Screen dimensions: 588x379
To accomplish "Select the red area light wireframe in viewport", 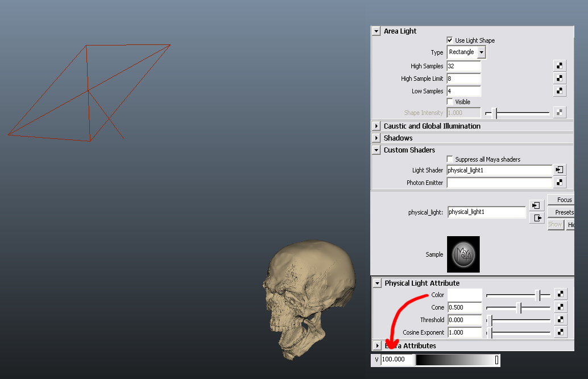I will coord(88,90).
